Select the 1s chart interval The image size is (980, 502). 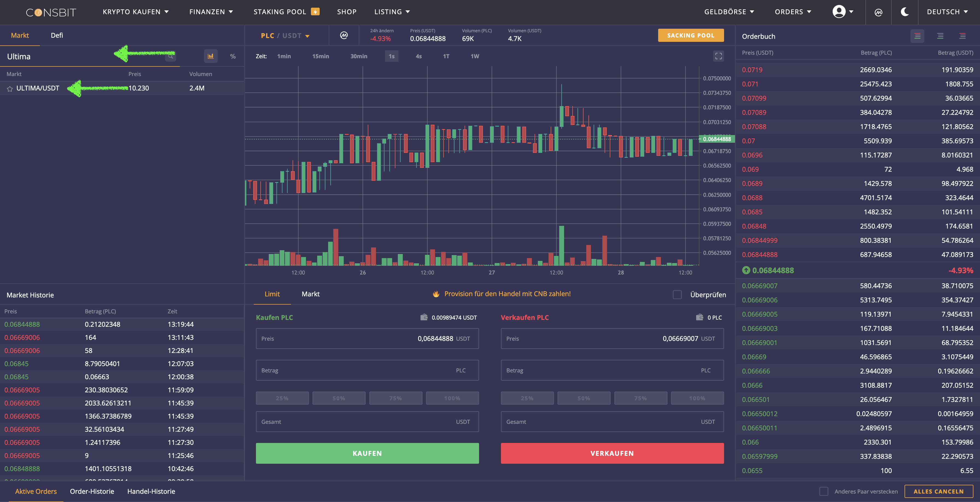pos(392,56)
